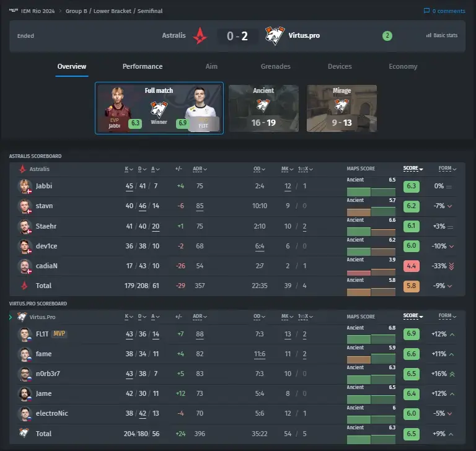
Task: Open electroNic's player name link
Action: coord(52,413)
